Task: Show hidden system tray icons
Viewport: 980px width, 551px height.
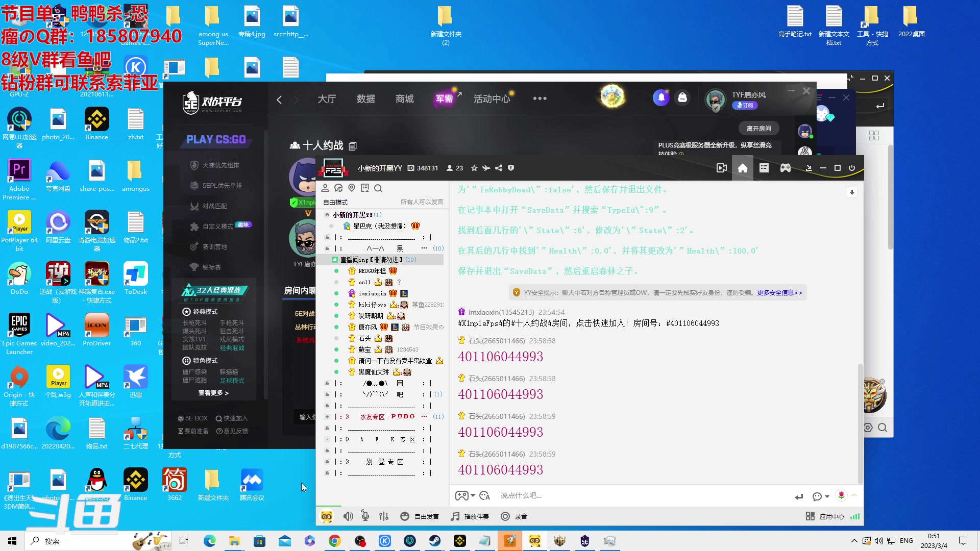Action: [x=854, y=541]
